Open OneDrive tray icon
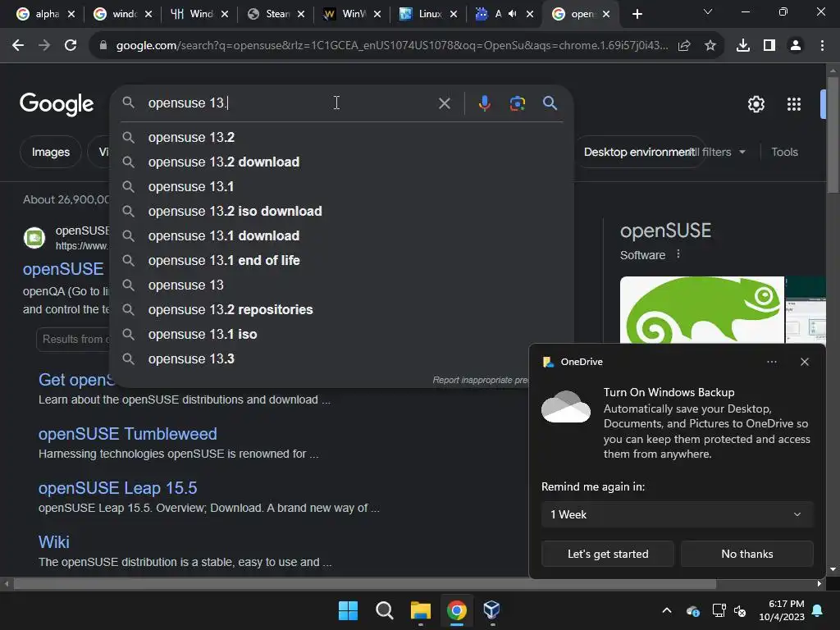The image size is (840, 630). pos(692,610)
